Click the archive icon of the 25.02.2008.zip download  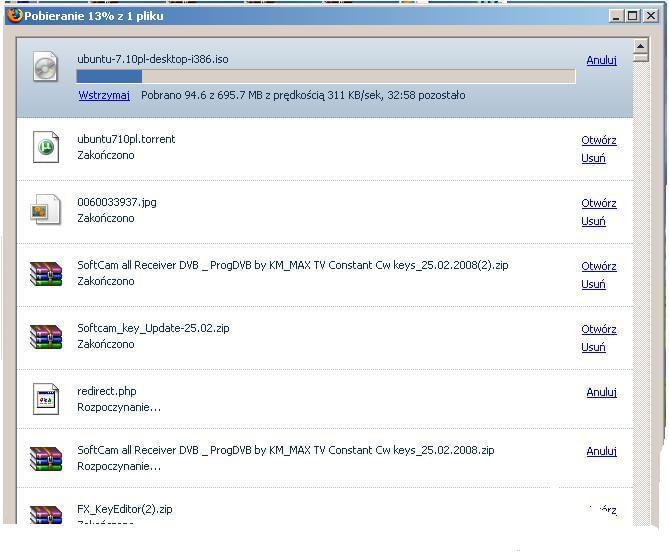pos(46,459)
